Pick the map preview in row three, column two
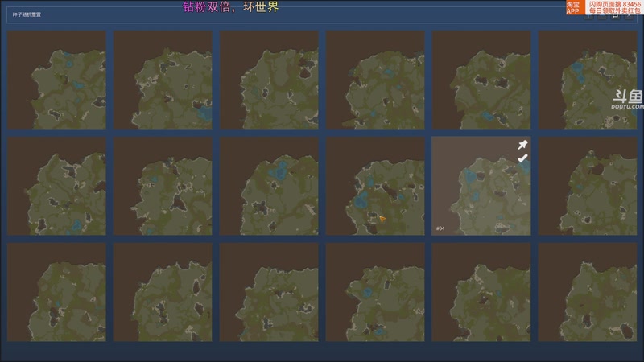Viewport: 644px width, 362px height. (x=163, y=292)
